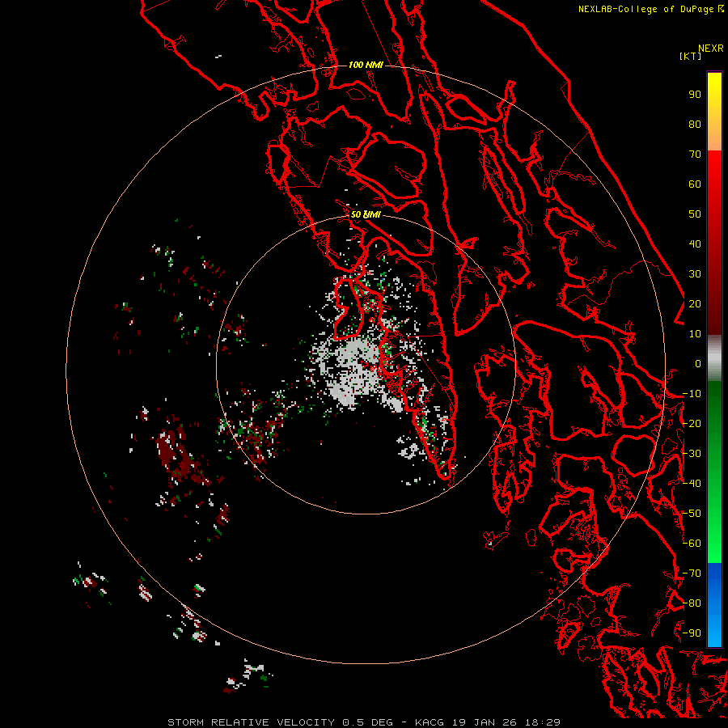Screen dimensions: 728x728
Task: Click the 0.5 DEG elevation text
Action: (x=368, y=722)
